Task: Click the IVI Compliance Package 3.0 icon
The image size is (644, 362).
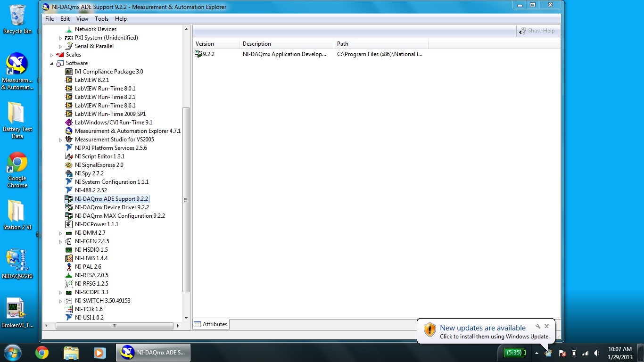Action: pos(69,72)
